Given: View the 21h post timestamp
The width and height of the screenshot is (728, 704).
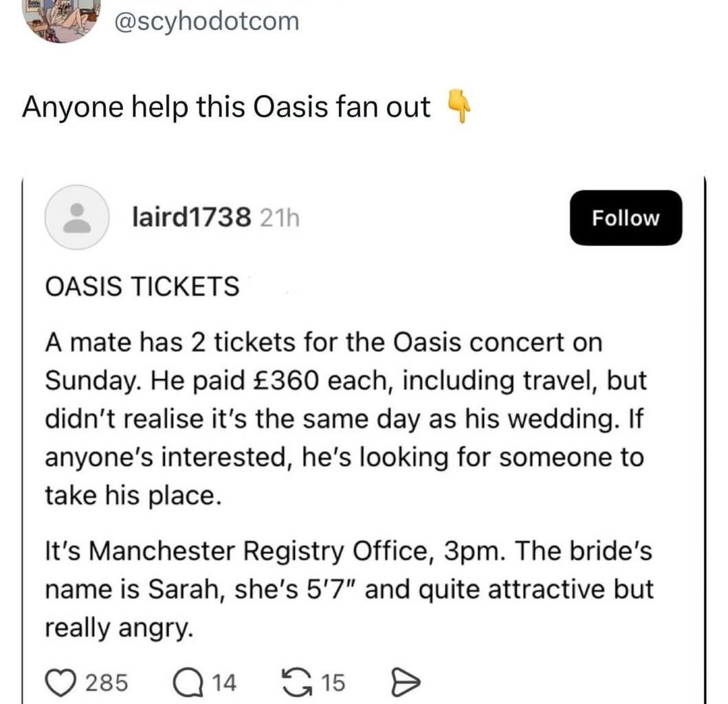Looking at the screenshot, I should 280,217.
